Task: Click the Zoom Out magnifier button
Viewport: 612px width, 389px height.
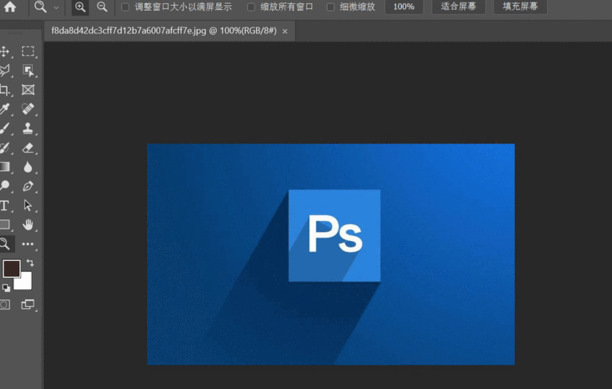Action: tap(102, 7)
